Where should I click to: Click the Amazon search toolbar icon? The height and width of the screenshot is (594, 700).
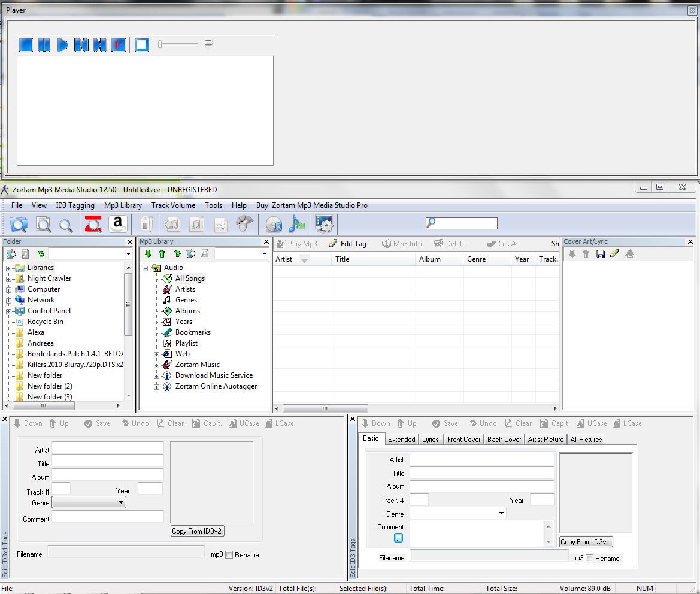coord(118,225)
